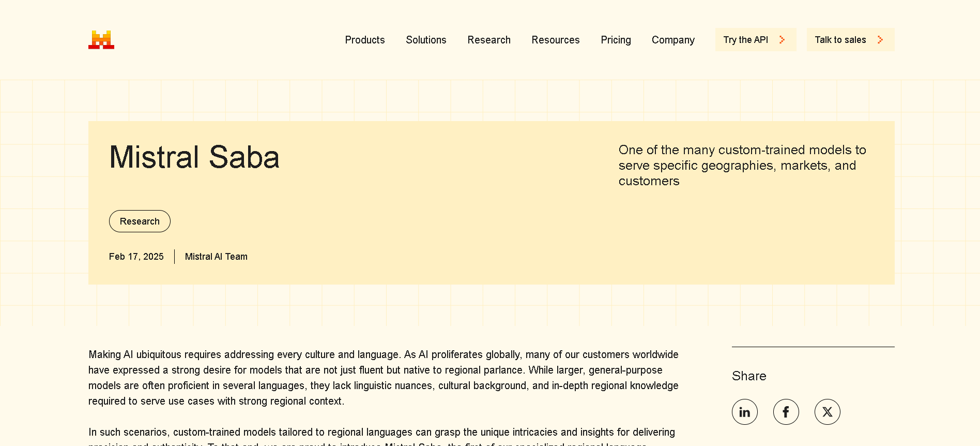The width and height of the screenshot is (980, 446).
Task: Share article on Facebook
Action: [x=786, y=412]
